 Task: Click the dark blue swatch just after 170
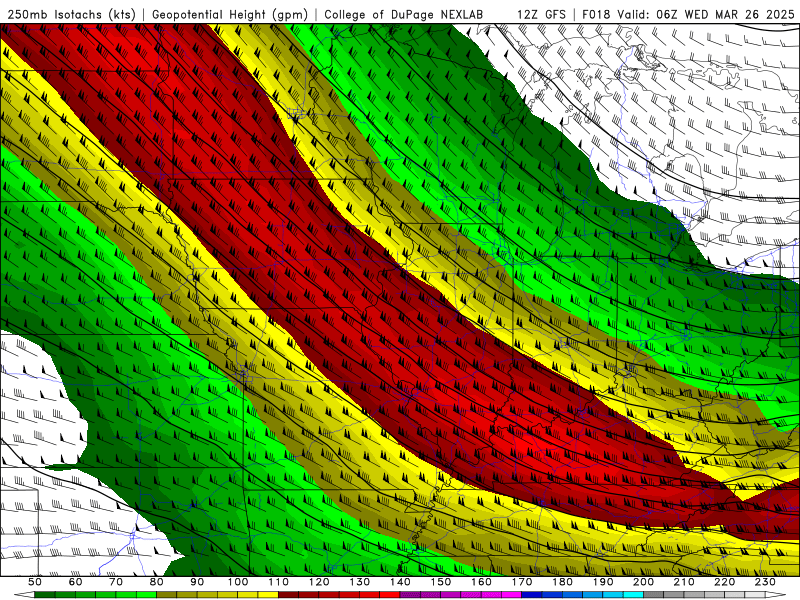tap(532, 595)
